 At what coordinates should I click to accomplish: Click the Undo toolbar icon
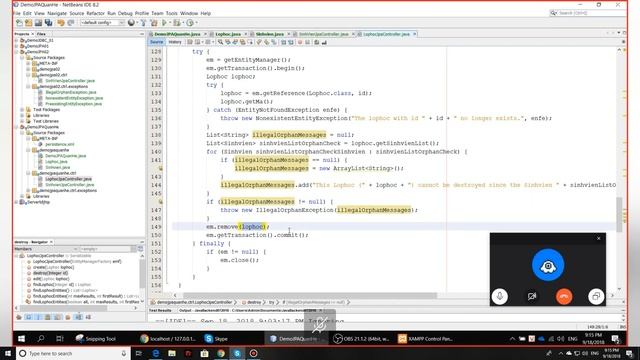tap(61, 23)
